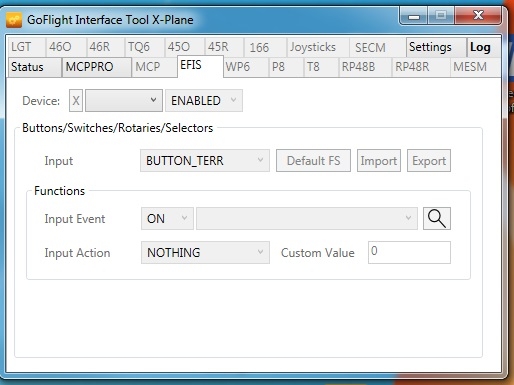
Task: Select the EFIS tab
Action: tap(200, 66)
